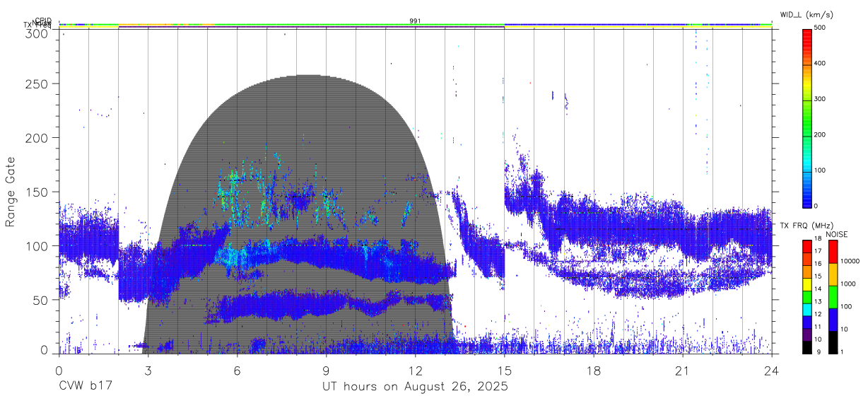Click the colored noise strip along the plot top
The height and width of the screenshot is (401, 868).
click(416, 25)
